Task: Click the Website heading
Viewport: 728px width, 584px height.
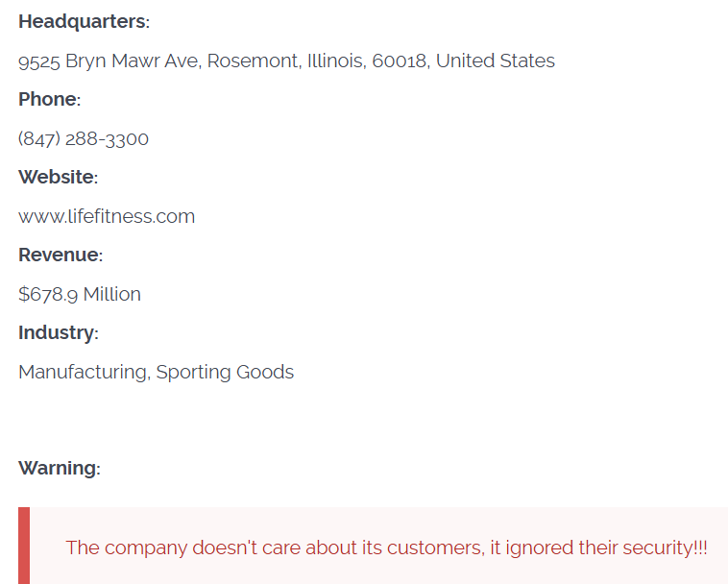Action: [x=58, y=177]
